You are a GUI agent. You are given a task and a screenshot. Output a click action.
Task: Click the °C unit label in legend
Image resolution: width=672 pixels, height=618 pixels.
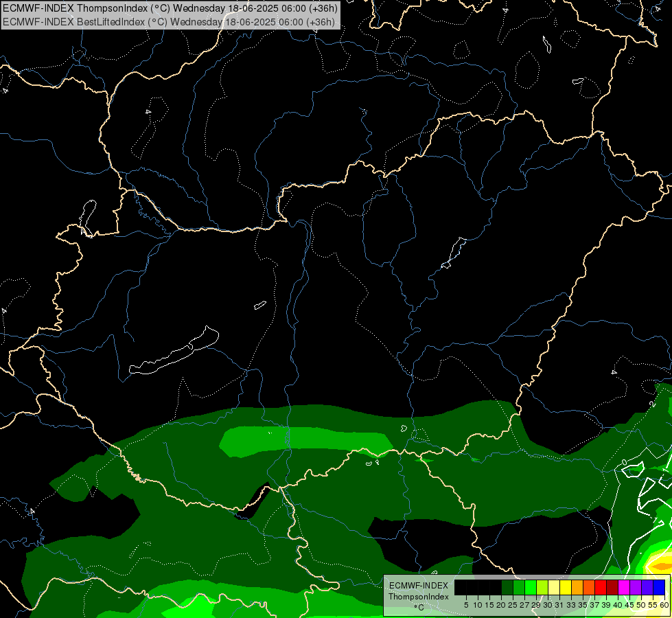[419, 608]
